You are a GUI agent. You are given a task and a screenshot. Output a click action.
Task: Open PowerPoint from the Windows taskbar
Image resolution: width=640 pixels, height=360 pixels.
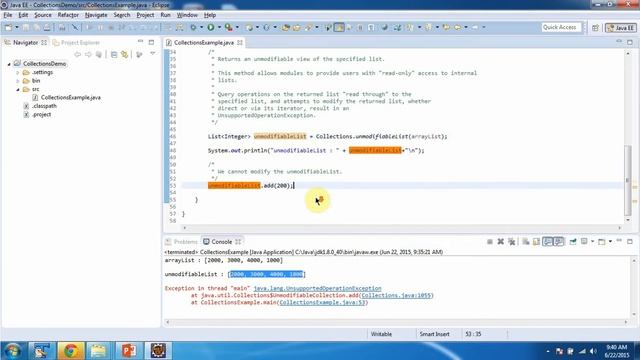click(x=129, y=351)
